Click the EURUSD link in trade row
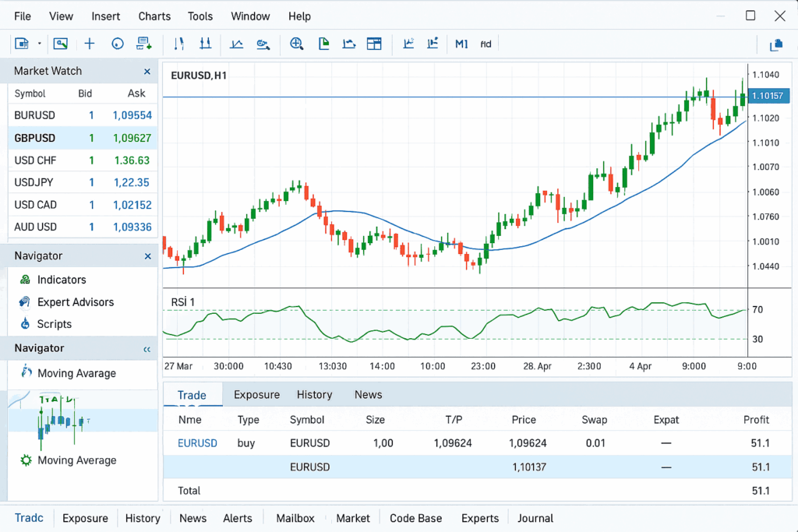 coord(197,443)
